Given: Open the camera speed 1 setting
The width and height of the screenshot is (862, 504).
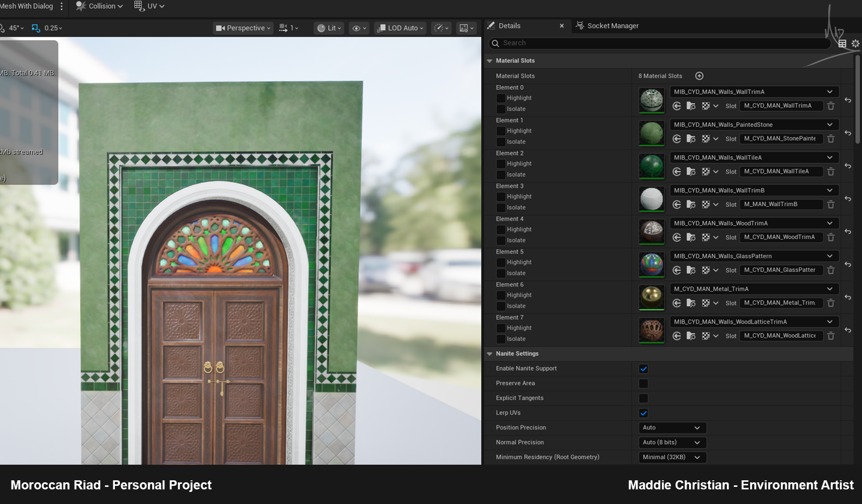Looking at the screenshot, I should (x=289, y=28).
